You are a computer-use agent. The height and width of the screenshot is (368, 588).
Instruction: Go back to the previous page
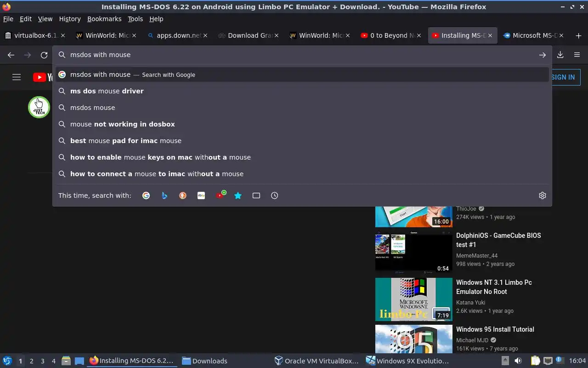[x=11, y=55]
